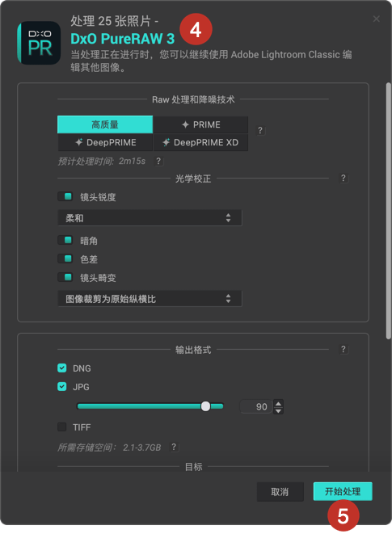Open help for the 光学校正 section
This screenshot has height=534, width=392.
pyautogui.click(x=344, y=178)
